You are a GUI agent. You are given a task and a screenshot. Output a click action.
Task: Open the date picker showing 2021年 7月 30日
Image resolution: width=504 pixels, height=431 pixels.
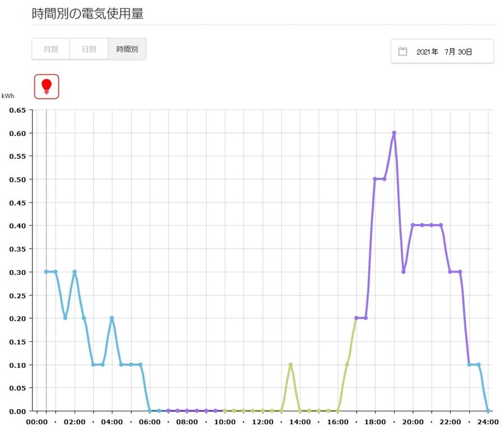pyautogui.click(x=442, y=52)
